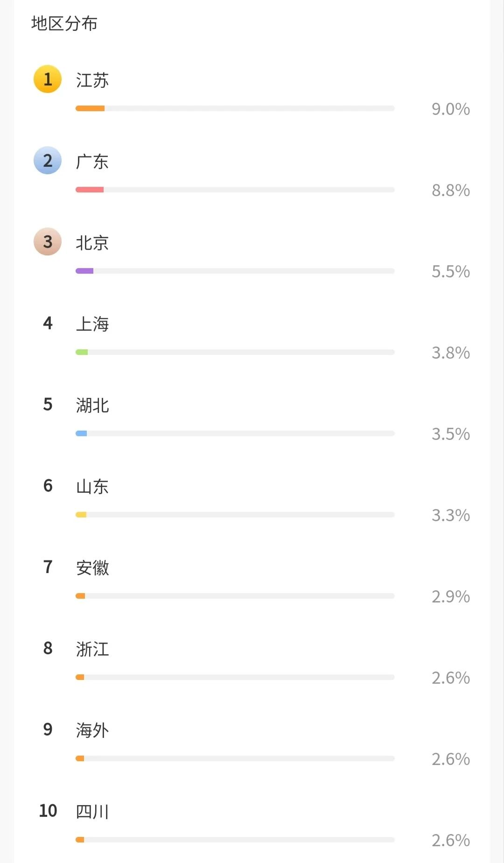Tap the 北京 region name

[92, 243]
